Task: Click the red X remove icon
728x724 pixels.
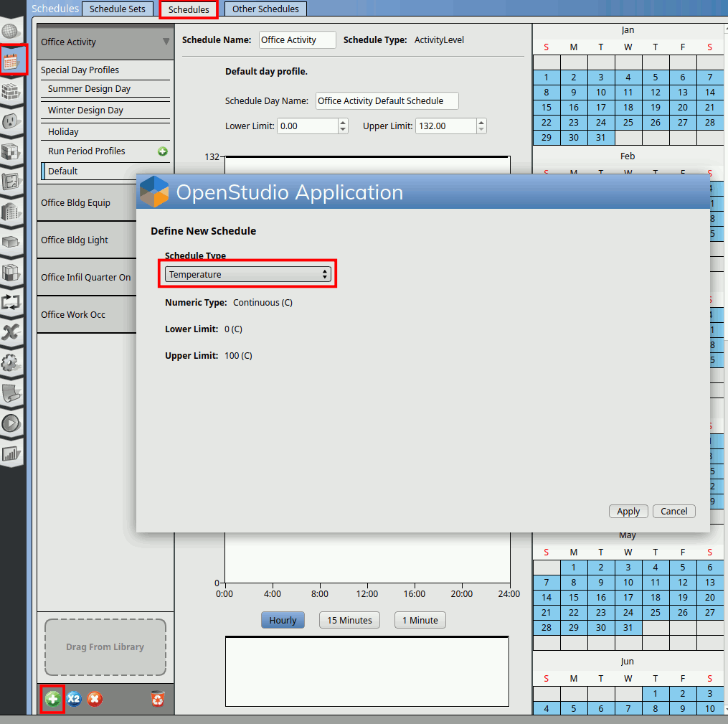Action: click(95, 699)
